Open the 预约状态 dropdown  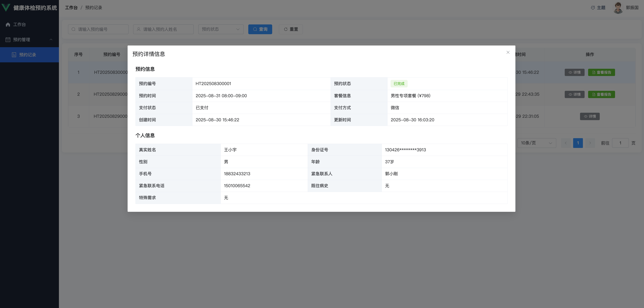221,29
